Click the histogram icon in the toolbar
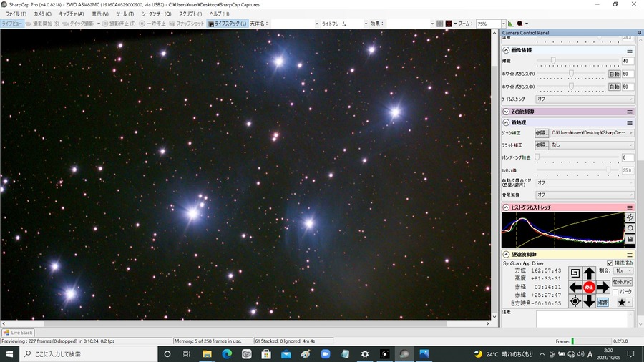The image size is (644, 362). 511,24
